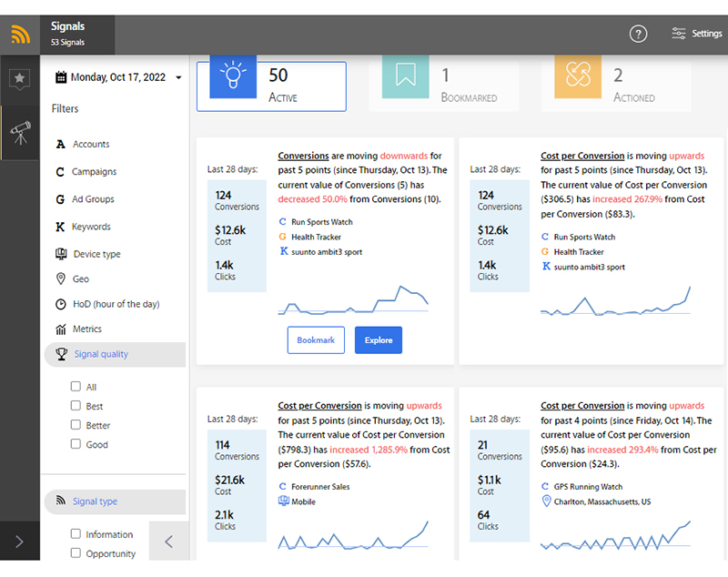The width and height of the screenshot is (728, 577).
Task: Click the Signals RSS feed logo icon
Action: 20,35
